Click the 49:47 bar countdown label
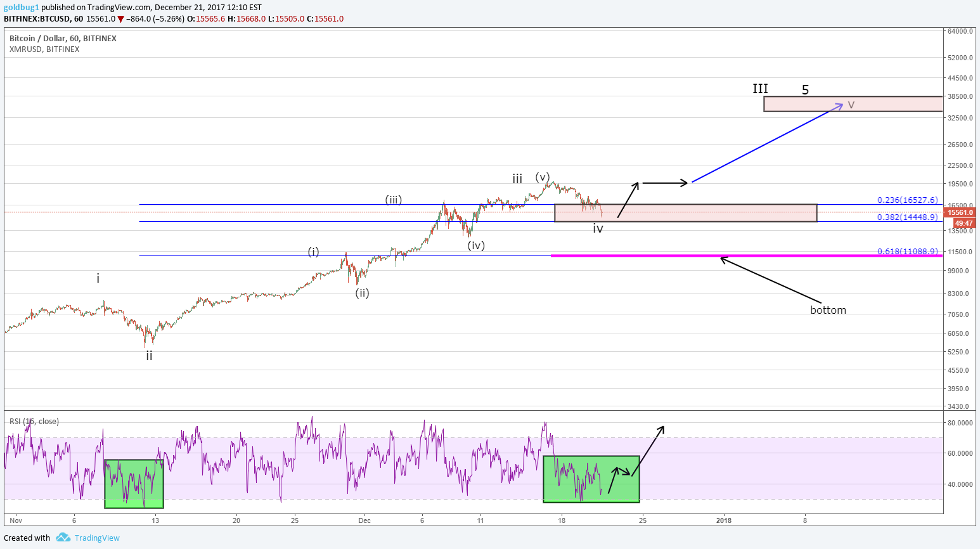This screenshot has height=549, width=980. [x=964, y=223]
